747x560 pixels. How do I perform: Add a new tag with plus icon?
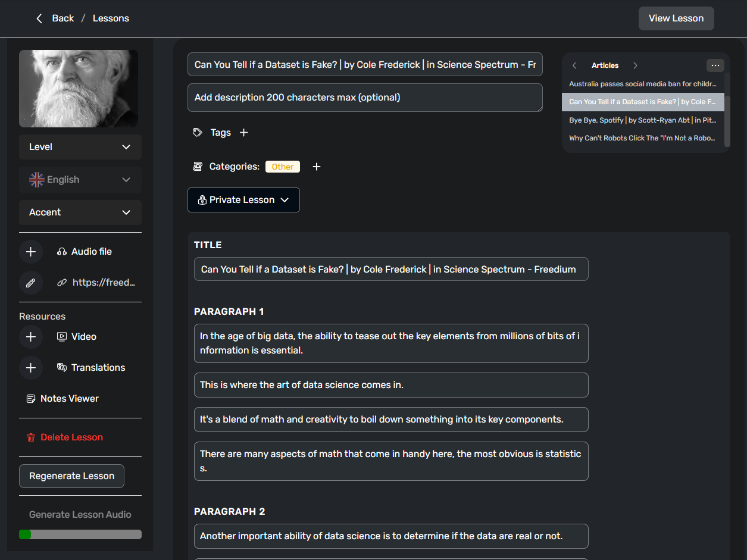point(243,133)
